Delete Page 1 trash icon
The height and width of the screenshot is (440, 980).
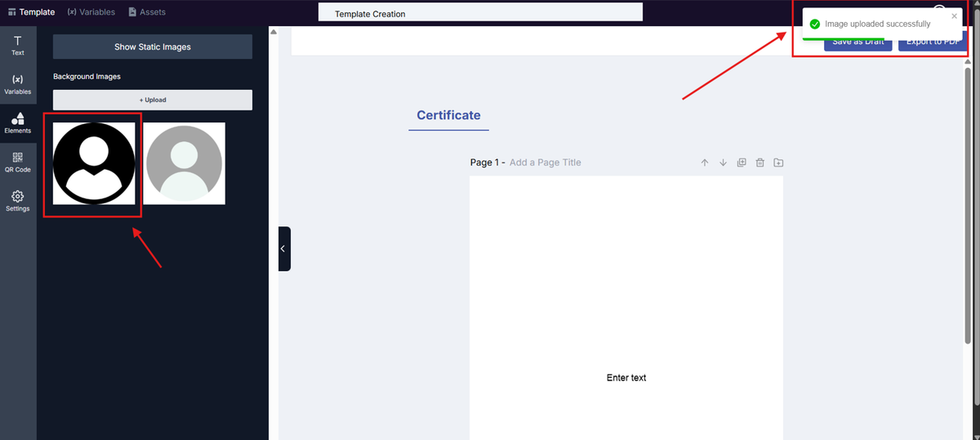click(x=759, y=162)
